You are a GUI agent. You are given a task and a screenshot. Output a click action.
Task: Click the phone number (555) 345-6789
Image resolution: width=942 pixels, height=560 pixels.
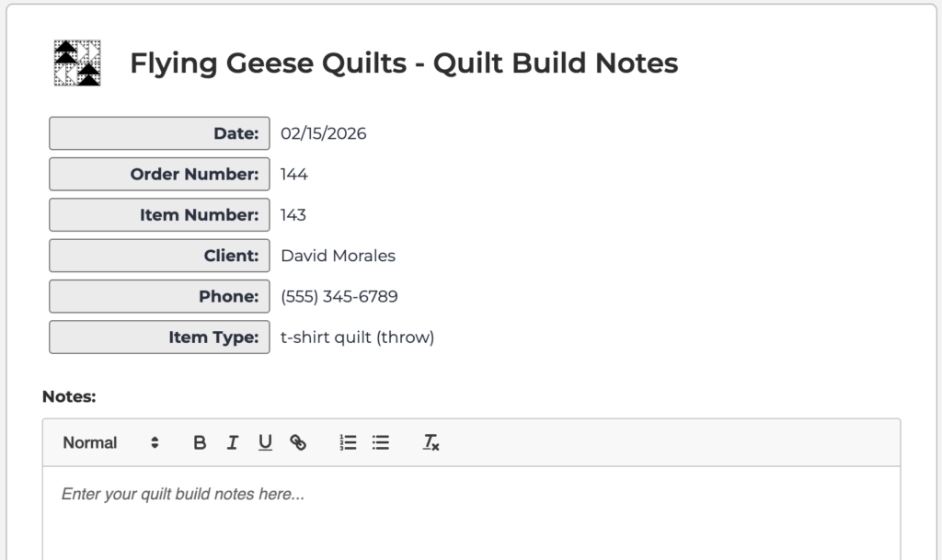(339, 296)
